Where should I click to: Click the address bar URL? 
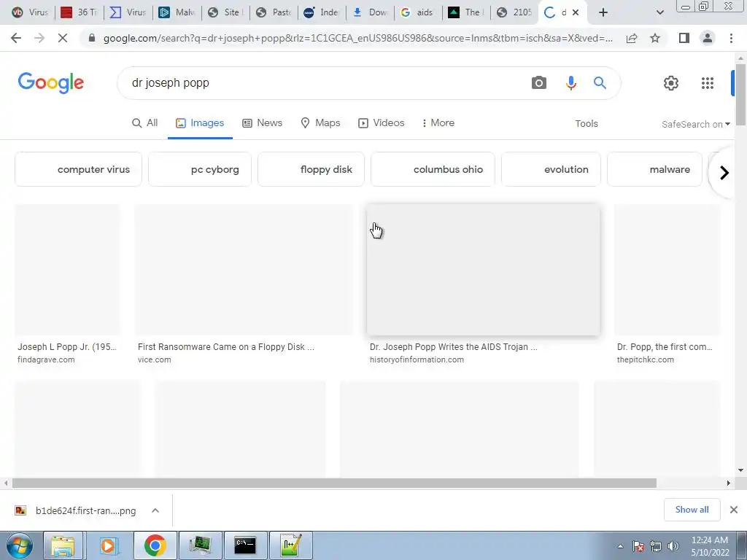click(x=357, y=38)
